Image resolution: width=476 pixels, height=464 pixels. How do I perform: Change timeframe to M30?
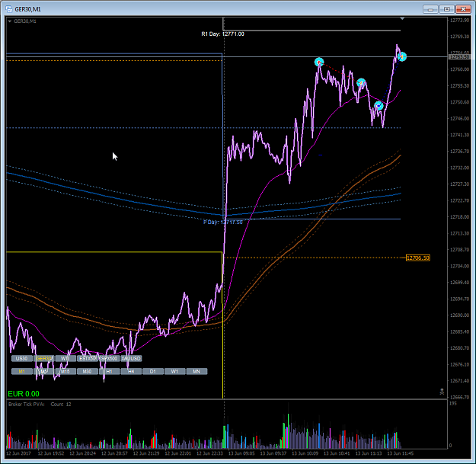[88, 371]
